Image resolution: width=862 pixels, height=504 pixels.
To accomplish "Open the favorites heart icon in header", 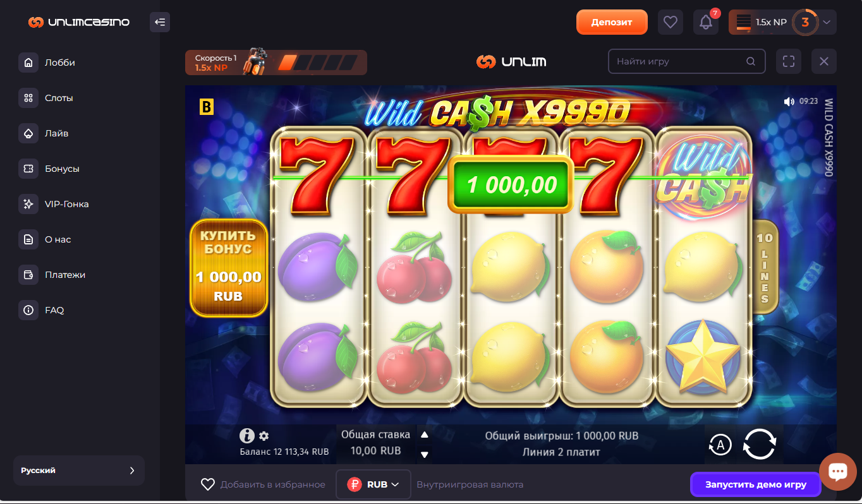I will [671, 23].
